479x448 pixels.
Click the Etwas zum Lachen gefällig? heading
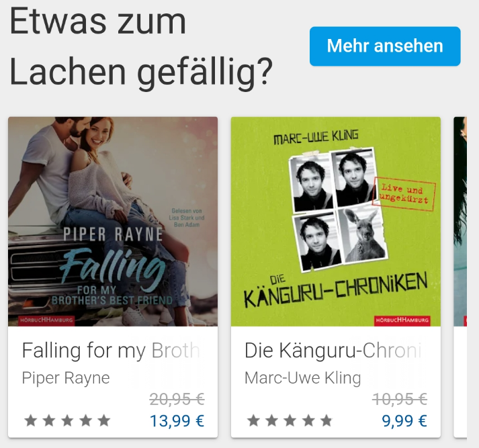pos(141,47)
